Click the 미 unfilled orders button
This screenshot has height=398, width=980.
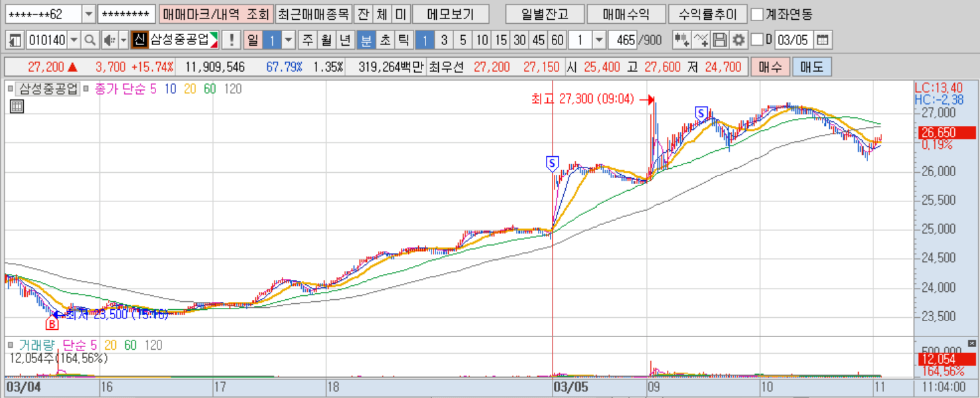(400, 14)
